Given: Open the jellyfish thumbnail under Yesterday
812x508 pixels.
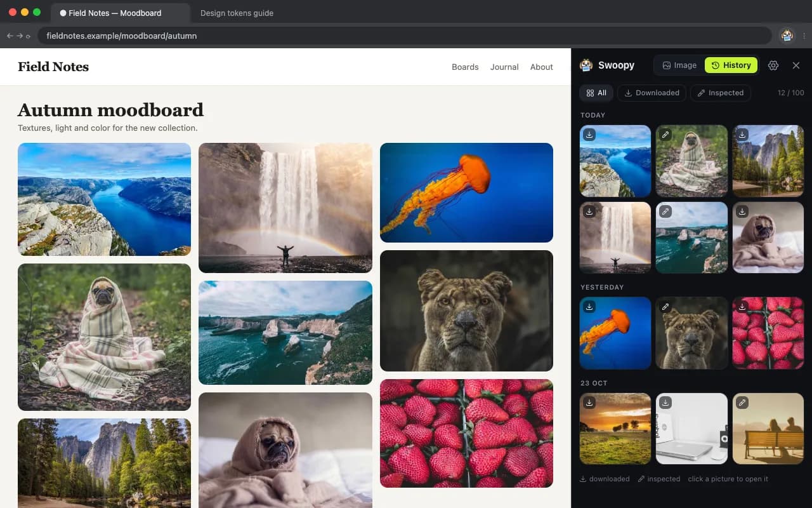Looking at the screenshot, I should pyautogui.click(x=615, y=333).
